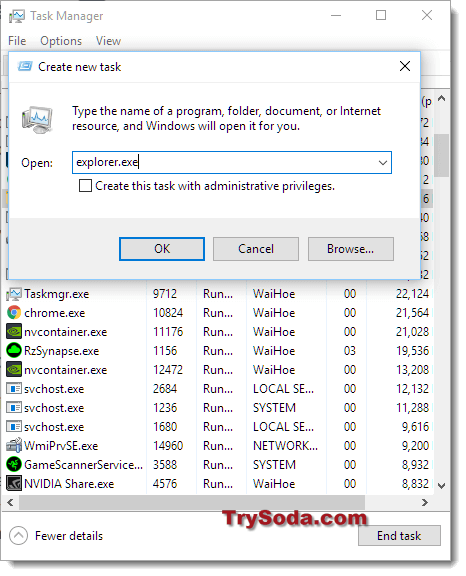Enable Create this task with administrative privileges

(x=85, y=186)
